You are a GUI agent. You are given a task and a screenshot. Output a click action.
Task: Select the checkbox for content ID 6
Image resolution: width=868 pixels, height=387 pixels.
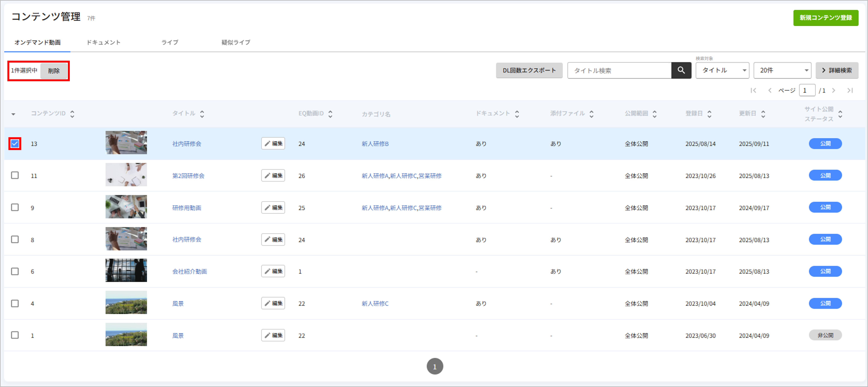click(15, 271)
